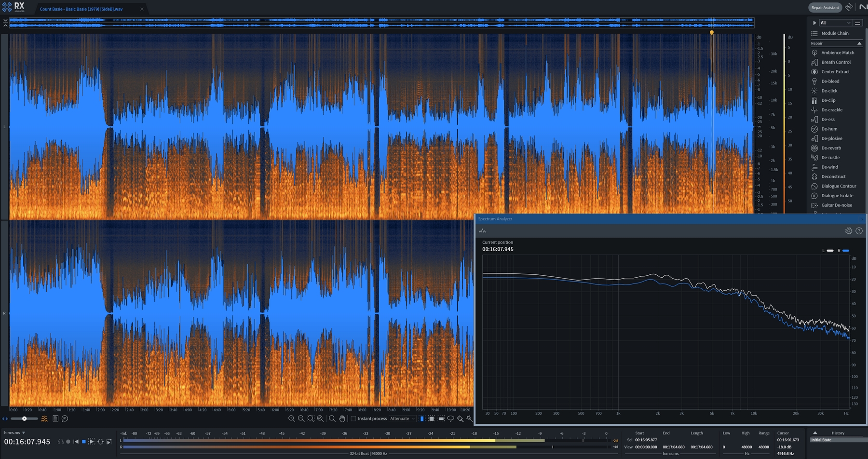Select the frequency selection tool
The height and width of the screenshot is (459, 868).
[441, 418]
